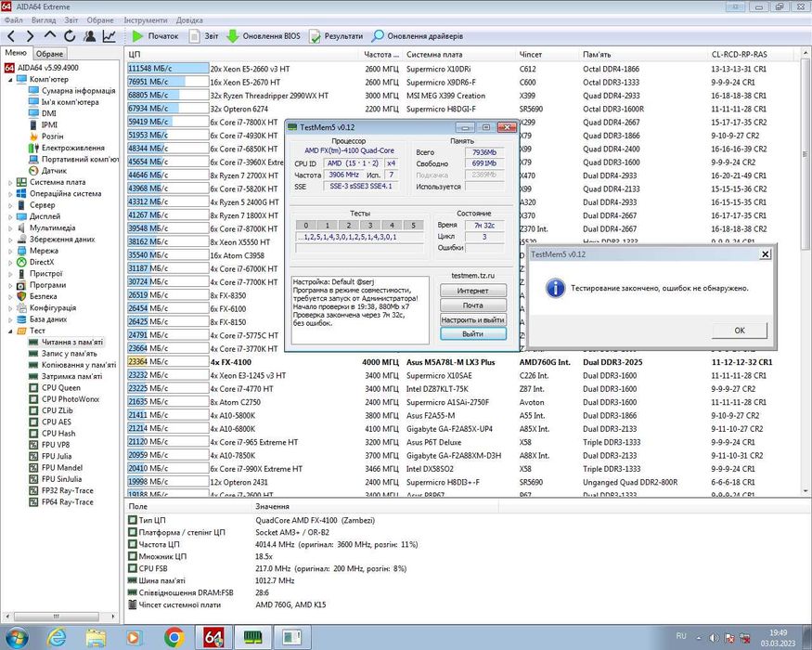Click the user profile toolbar icon
The image size is (812, 650).
[x=90, y=36]
